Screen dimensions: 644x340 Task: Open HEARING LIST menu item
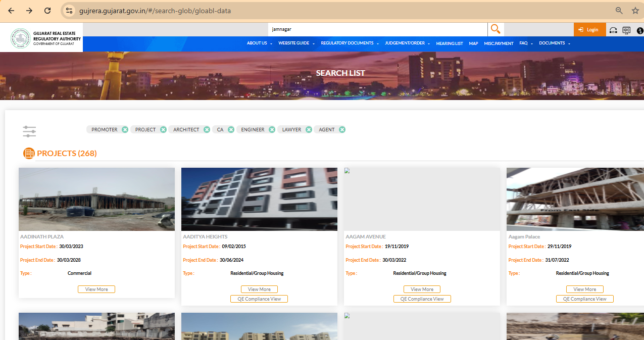pyautogui.click(x=450, y=43)
